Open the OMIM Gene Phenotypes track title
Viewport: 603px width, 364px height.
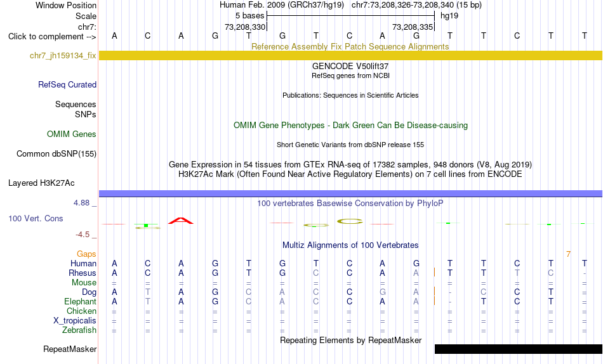click(350, 126)
